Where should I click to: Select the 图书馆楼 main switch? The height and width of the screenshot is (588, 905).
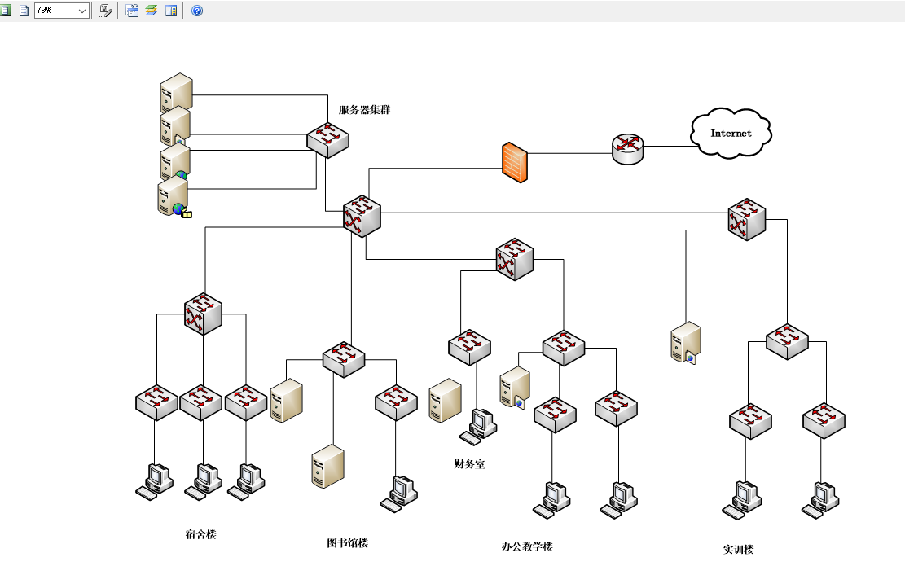344,359
